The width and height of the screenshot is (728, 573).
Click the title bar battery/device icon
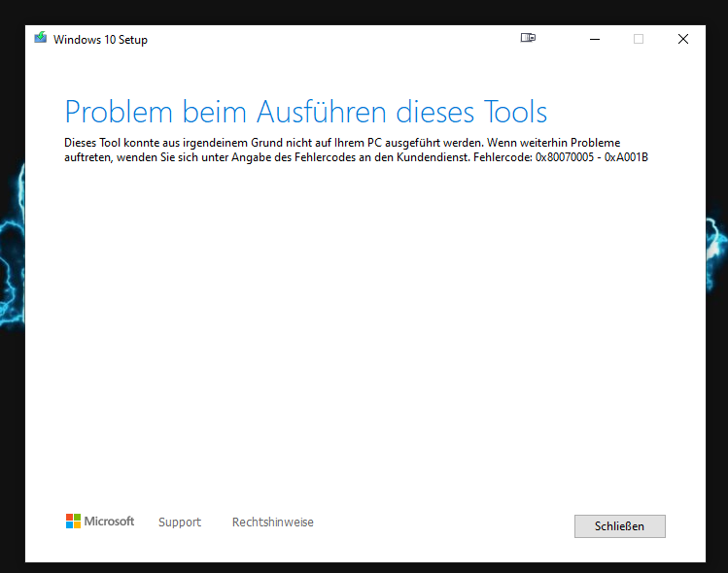(528, 38)
